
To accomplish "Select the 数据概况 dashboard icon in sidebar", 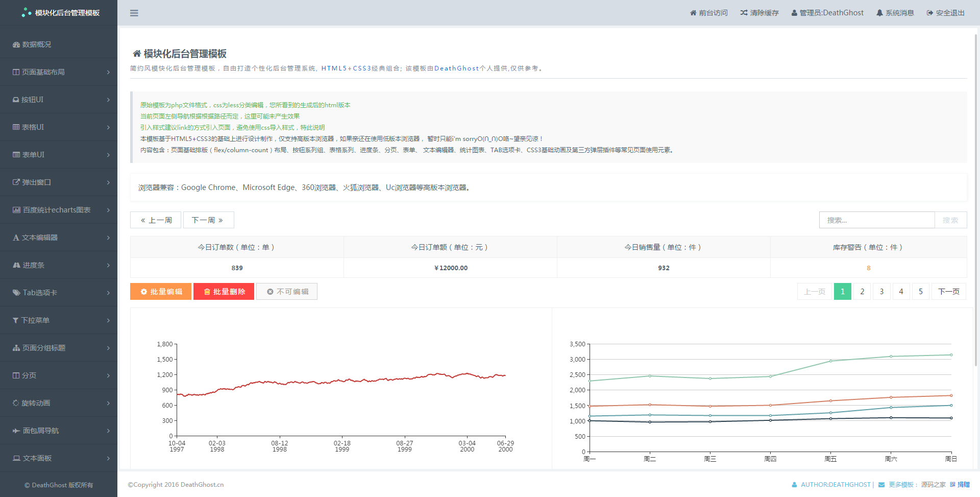I will (x=16, y=44).
